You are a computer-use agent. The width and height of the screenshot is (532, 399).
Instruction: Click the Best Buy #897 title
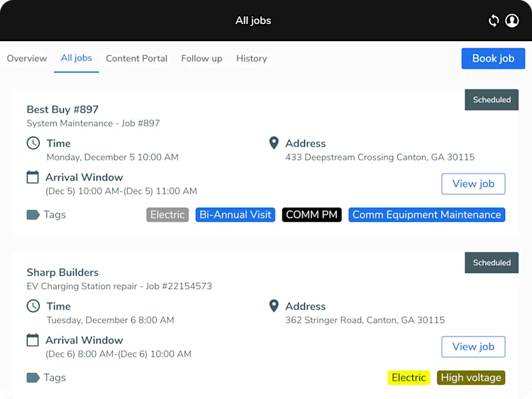pos(62,109)
